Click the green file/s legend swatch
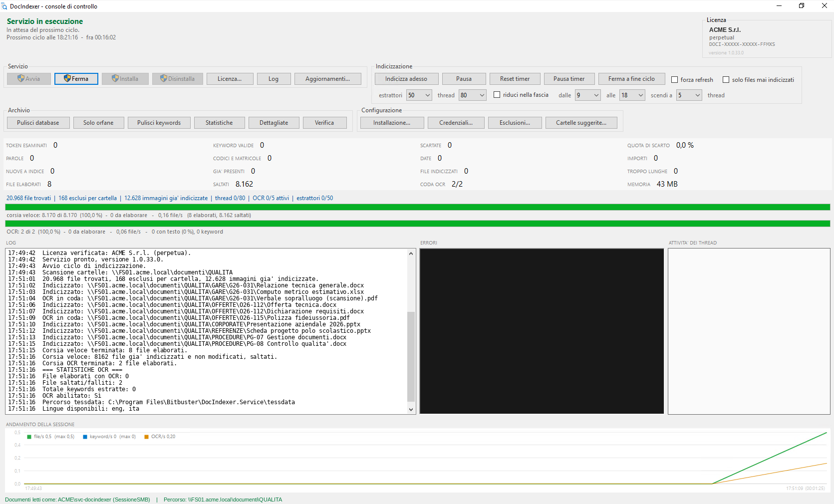This screenshot has height=504, width=834. point(29,437)
